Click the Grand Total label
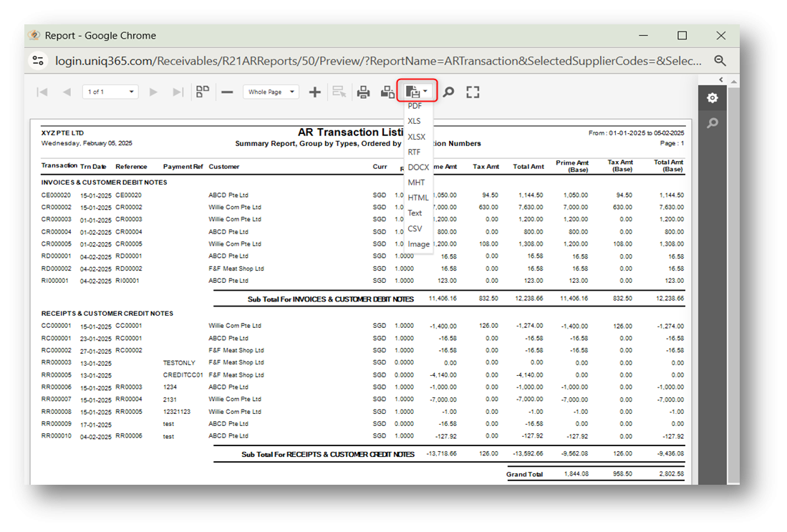The image size is (787, 532). pyautogui.click(x=524, y=474)
